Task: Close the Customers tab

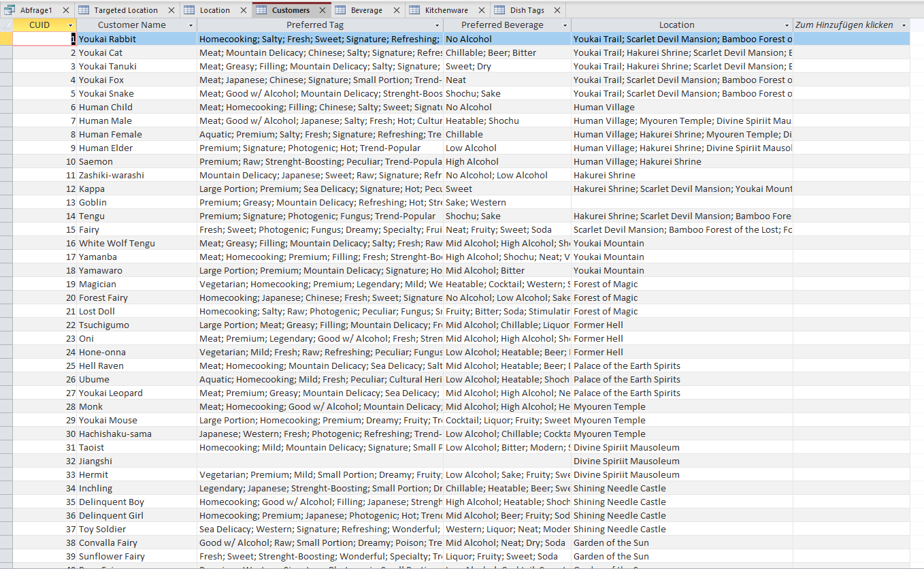Action: [x=323, y=10]
